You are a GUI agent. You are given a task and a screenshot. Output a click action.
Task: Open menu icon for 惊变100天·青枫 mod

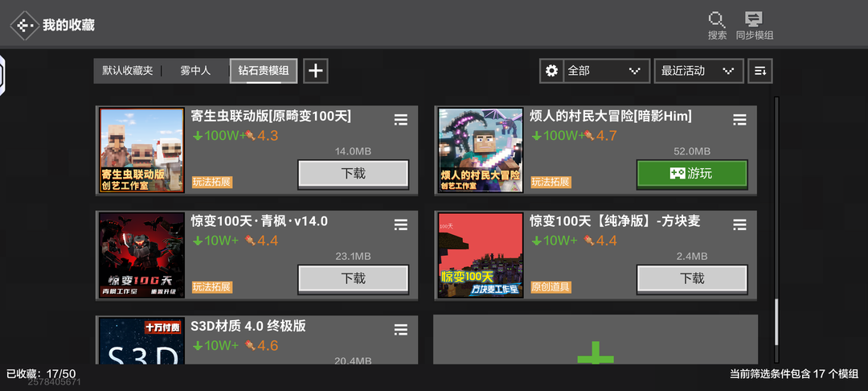(x=401, y=224)
